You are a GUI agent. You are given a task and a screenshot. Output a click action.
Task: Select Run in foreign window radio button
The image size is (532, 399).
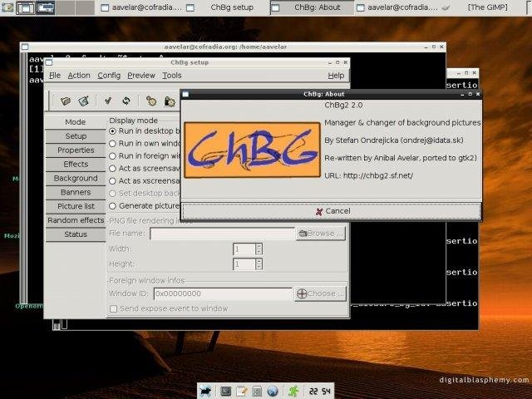coord(113,156)
